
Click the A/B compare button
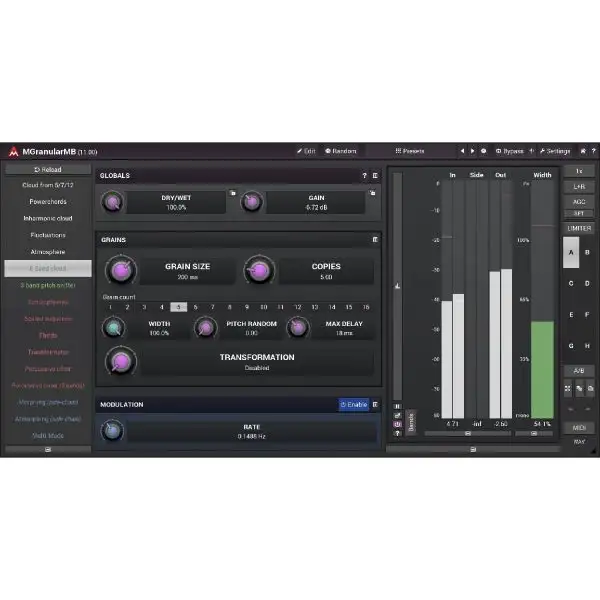[579, 371]
